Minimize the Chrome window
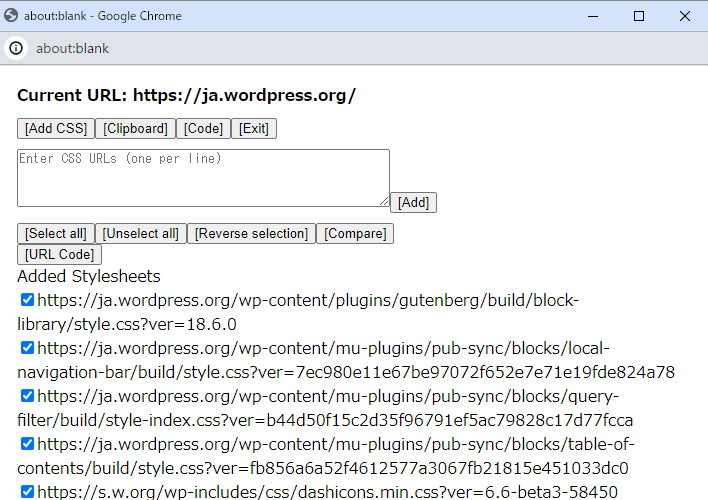The height and width of the screenshot is (500, 708). coord(593,16)
